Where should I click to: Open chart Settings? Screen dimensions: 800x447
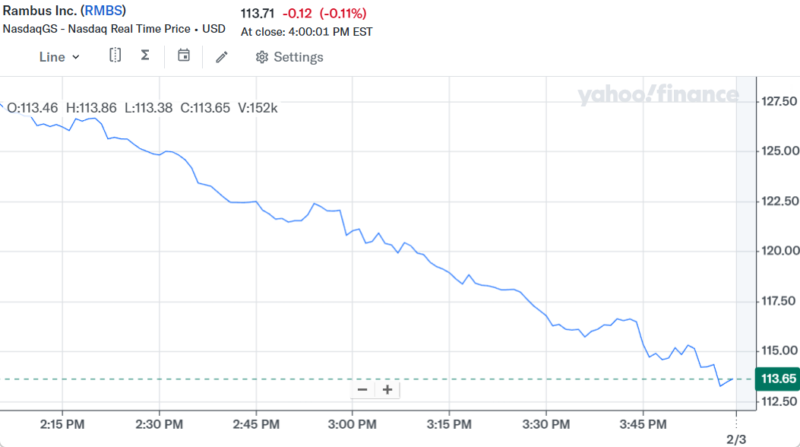coord(289,57)
